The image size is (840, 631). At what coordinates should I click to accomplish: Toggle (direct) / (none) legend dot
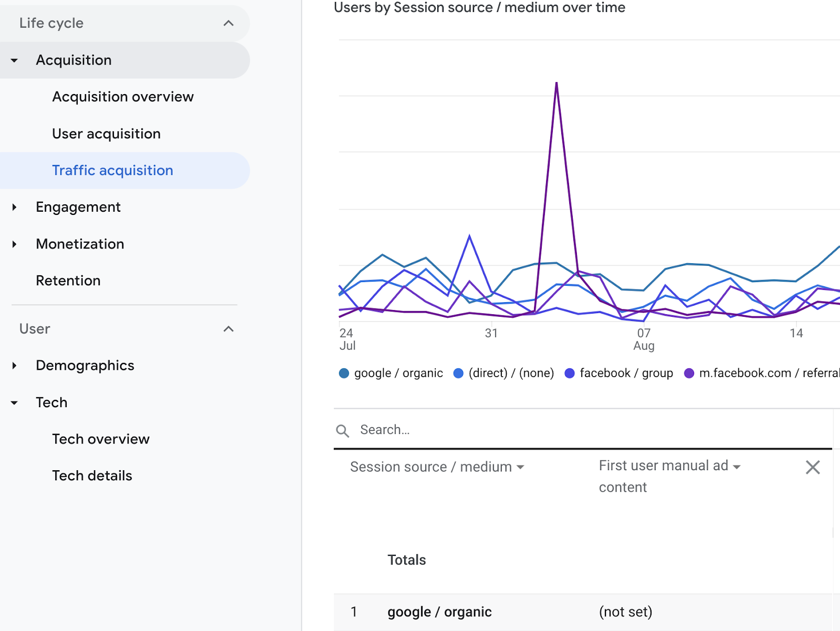(458, 373)
